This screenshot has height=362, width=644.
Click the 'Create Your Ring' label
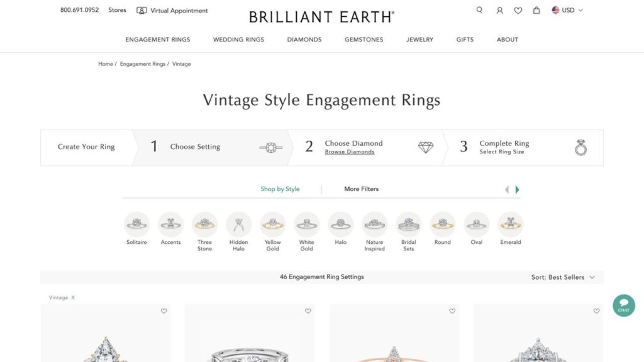coord(86,147)
